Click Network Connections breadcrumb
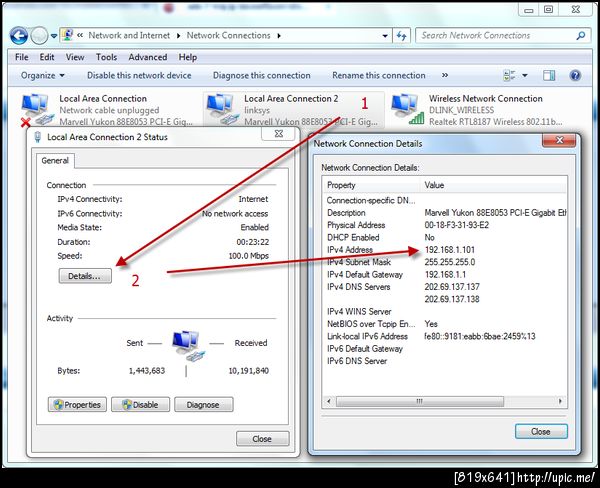 pyautogui.click(x=228, y=36)
